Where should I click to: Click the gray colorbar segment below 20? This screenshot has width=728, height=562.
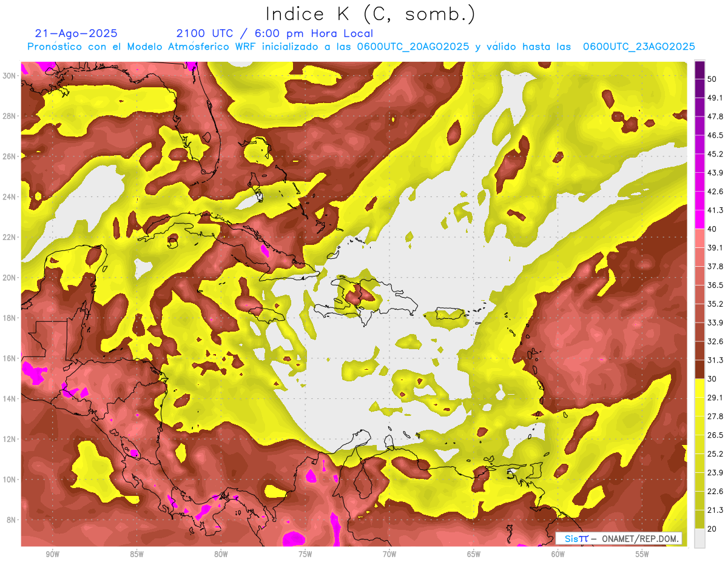pos(700,538)
